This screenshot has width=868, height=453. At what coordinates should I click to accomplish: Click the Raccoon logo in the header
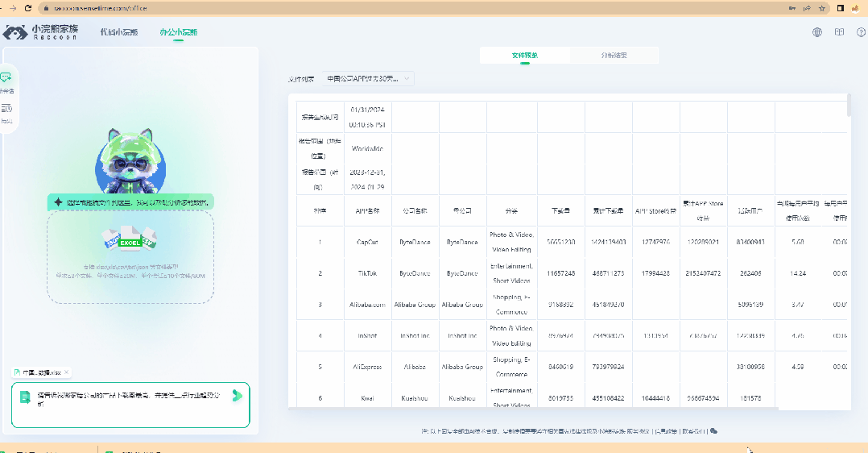pos(40,32)
